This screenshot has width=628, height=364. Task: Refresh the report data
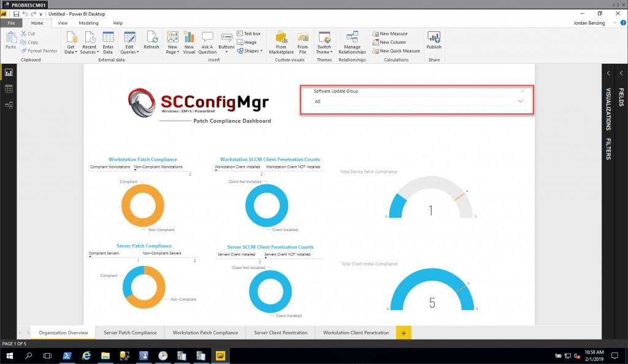click(151, 42)
